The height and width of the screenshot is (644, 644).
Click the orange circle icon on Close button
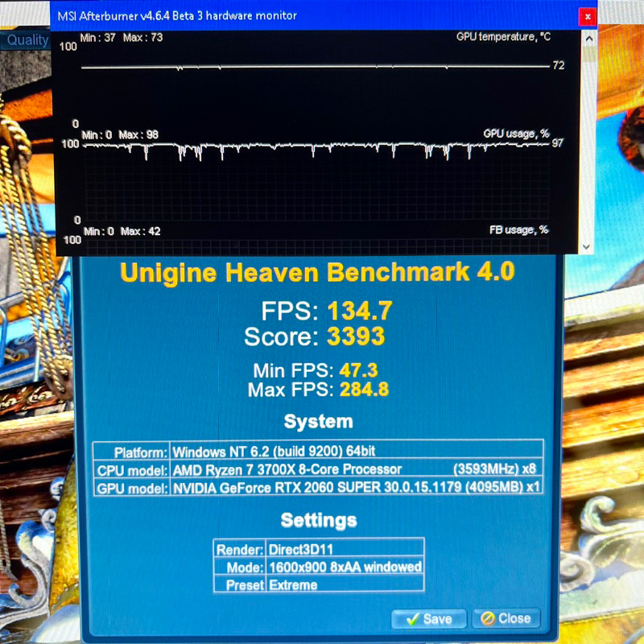point(487,619)
